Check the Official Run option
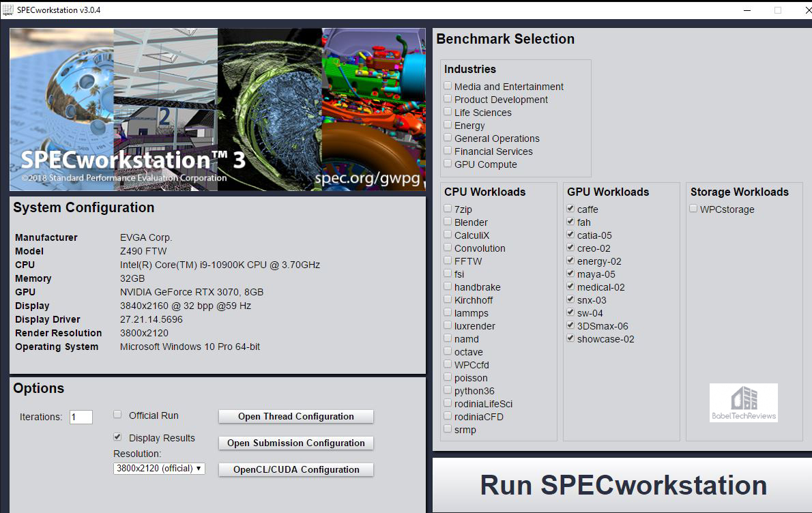The width and height of the screenshot is (812, 513). click(117, 415)
